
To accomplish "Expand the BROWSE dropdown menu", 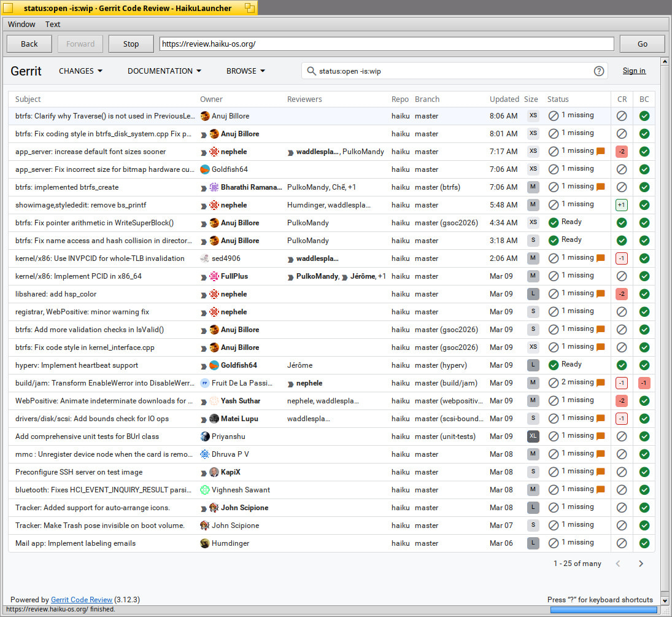I will coord(245,71).
